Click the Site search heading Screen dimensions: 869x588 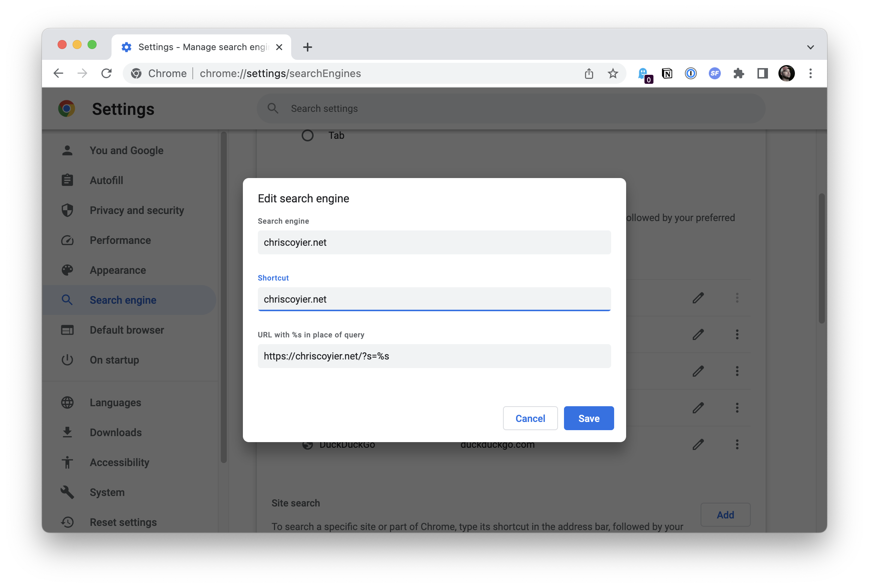(x=296, y=503)
